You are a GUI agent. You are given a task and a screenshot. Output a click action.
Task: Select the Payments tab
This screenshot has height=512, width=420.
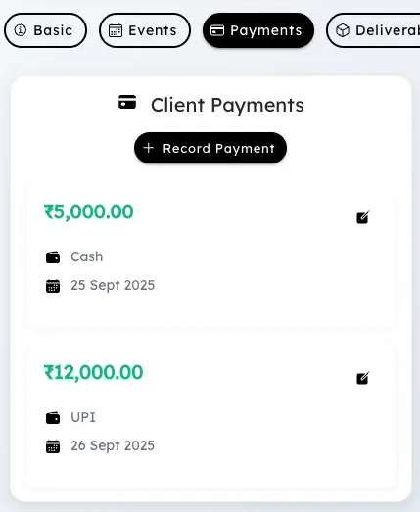258,30
